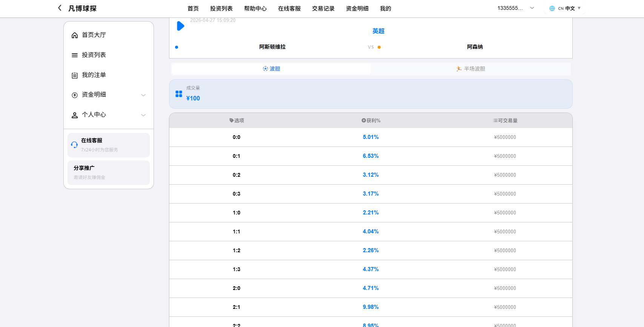The height and width of the screenshot is (327, 644).
Task: Click the circle icon in 获利% header
Action: pyautogui.click(x=364, y=120)
